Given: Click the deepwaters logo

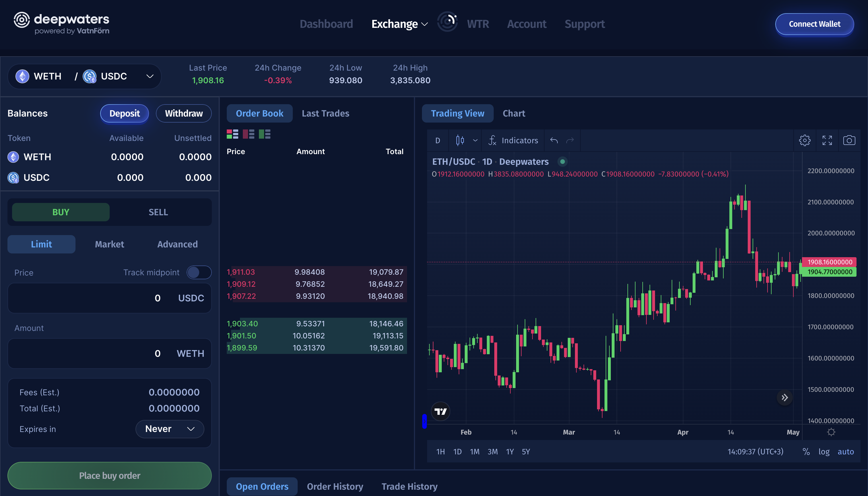Looking at the screenshot, I should click(61, 23).
